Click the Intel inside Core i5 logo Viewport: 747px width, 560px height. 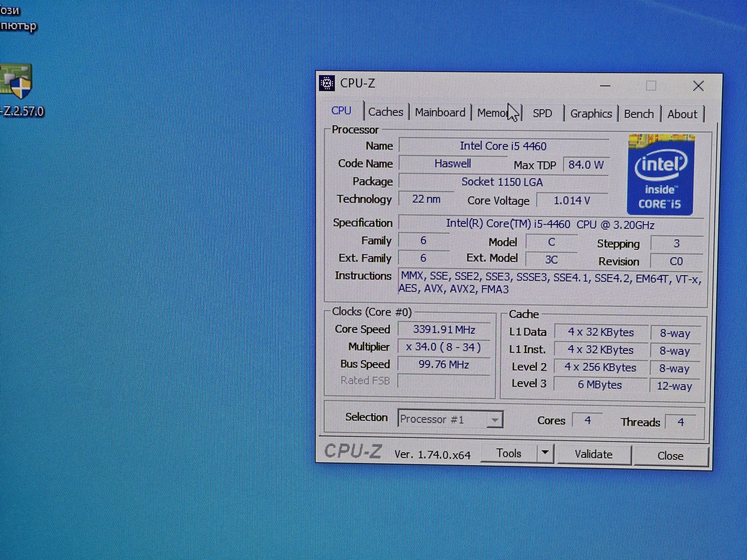click(x=661, y=175)
